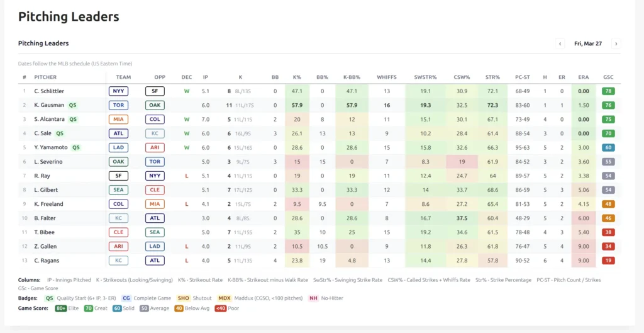
Task: Sort by TEAM column header
Action: [x=123, y=77]
